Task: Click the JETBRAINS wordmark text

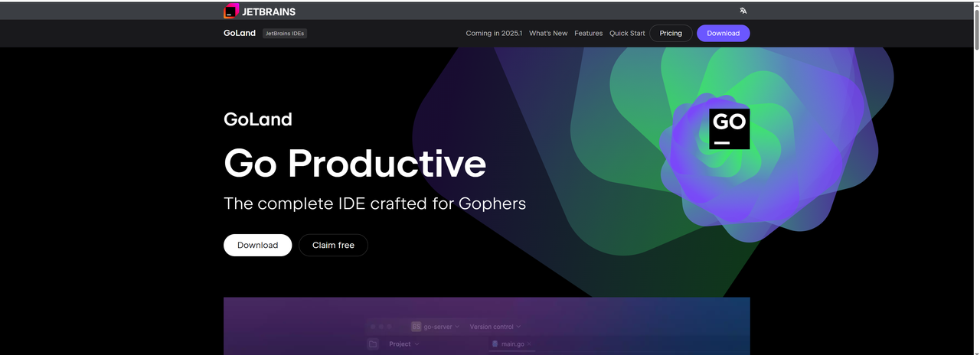Action: [269, 11]
